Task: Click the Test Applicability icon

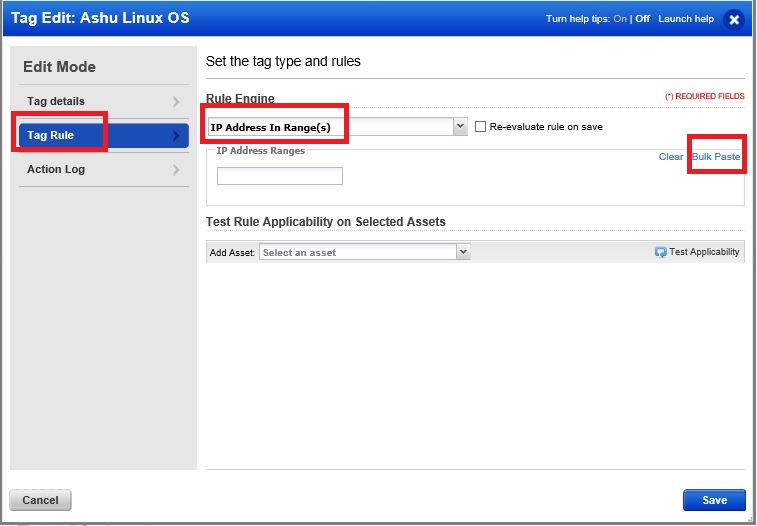Action: click(660, 252)
